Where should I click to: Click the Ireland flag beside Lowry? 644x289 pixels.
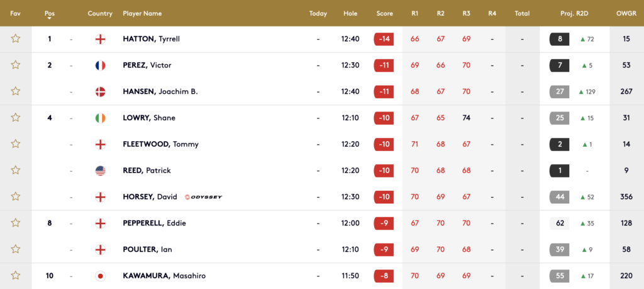[100, 118]
